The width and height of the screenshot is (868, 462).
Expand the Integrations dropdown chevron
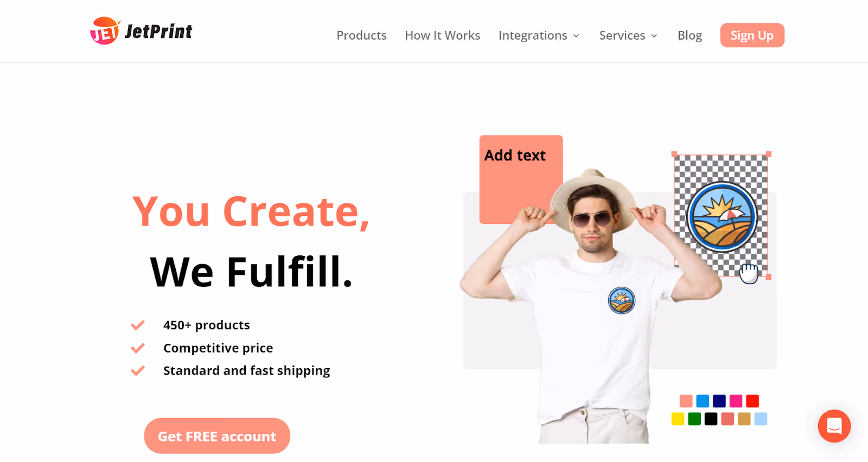(x=576, y=36)
